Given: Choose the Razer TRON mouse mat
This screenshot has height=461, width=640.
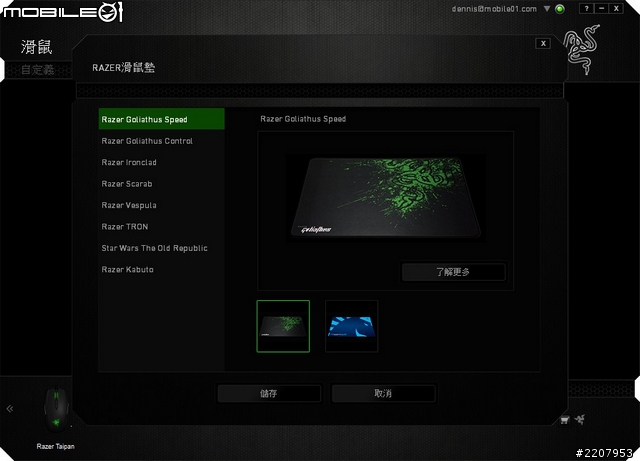Looking at the screenshot, I should [161, 227].
